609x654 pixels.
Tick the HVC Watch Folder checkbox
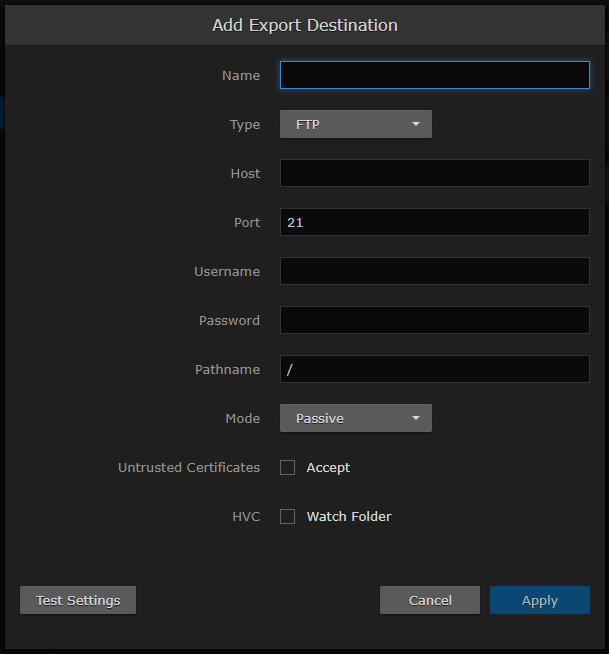pos(288,516)
